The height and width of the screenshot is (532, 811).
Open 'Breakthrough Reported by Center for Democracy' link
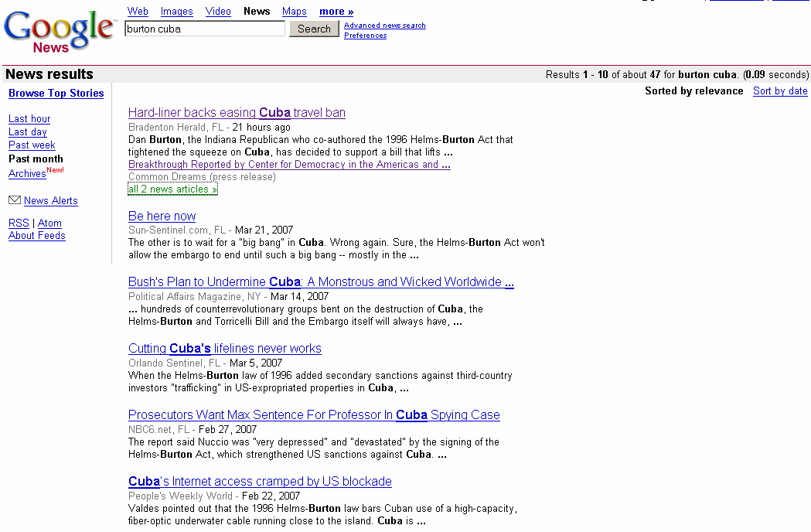click(289, 165)
